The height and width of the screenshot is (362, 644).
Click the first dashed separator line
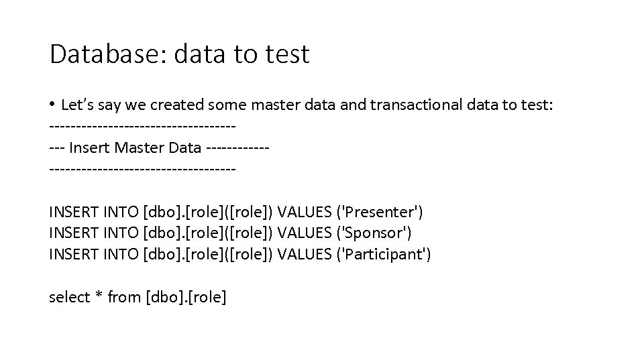tap(142, 125)
